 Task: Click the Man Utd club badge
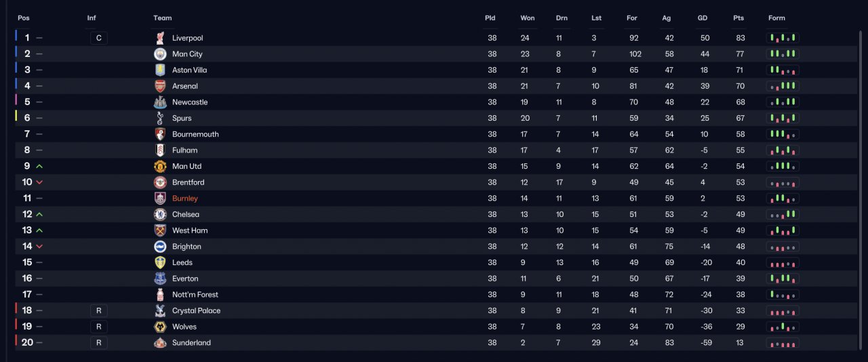point(160,166)
